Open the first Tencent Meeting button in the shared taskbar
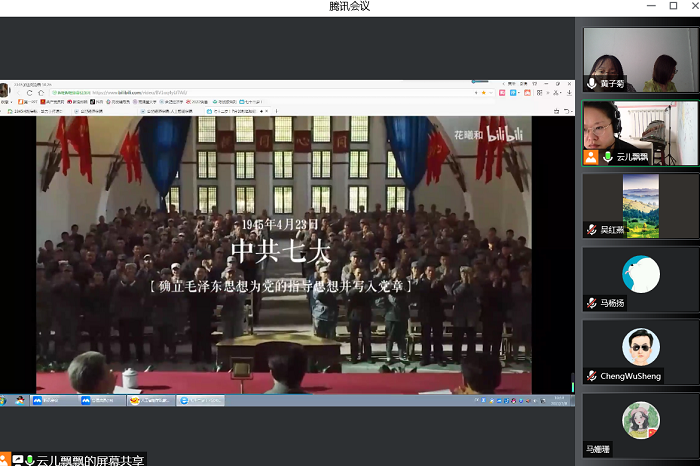 click(x=54, y=400)
